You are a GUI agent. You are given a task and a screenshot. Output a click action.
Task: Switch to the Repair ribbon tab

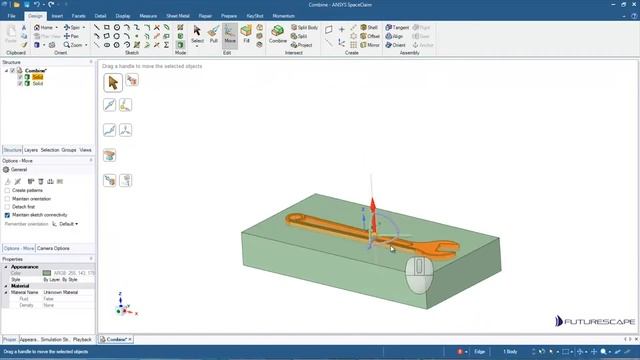(x=205, y=16)
